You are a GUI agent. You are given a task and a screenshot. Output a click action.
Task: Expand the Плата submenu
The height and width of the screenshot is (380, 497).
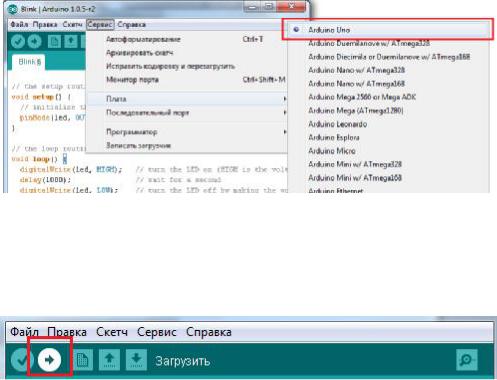pos(187,99)
